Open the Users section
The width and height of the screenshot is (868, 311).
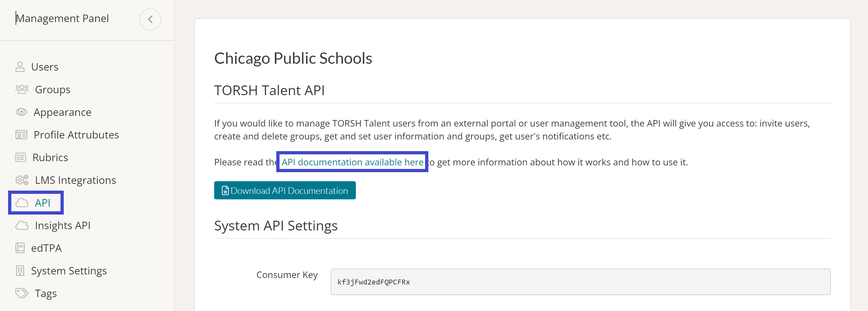[x=44, y=67]
